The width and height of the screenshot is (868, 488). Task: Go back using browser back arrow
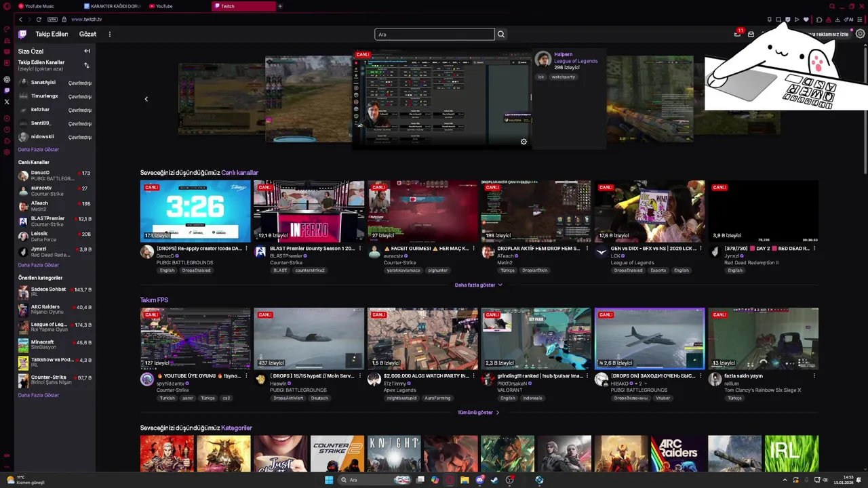(20, 19)
